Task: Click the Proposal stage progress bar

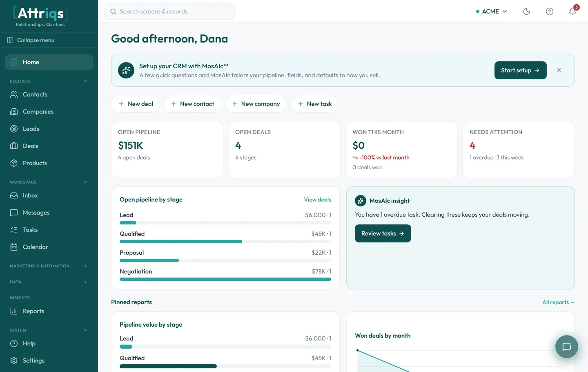Action: point(225,260)
